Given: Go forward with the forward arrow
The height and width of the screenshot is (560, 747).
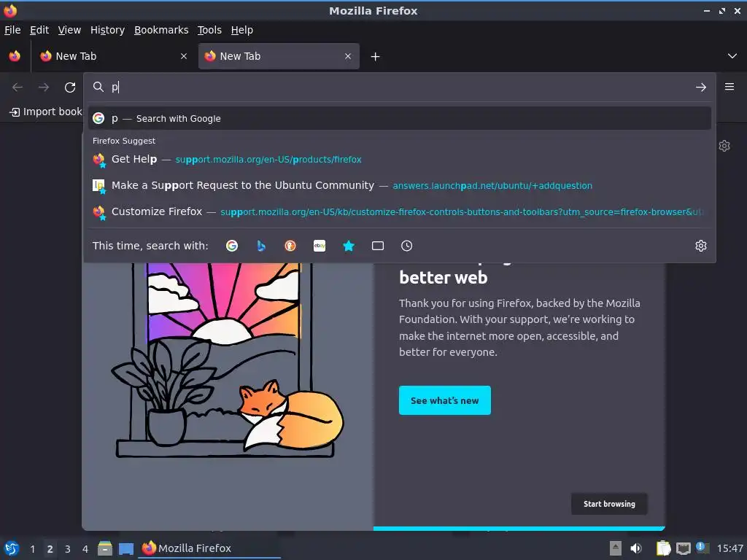Looking at the screenshot, I should (x=44, y=87).
